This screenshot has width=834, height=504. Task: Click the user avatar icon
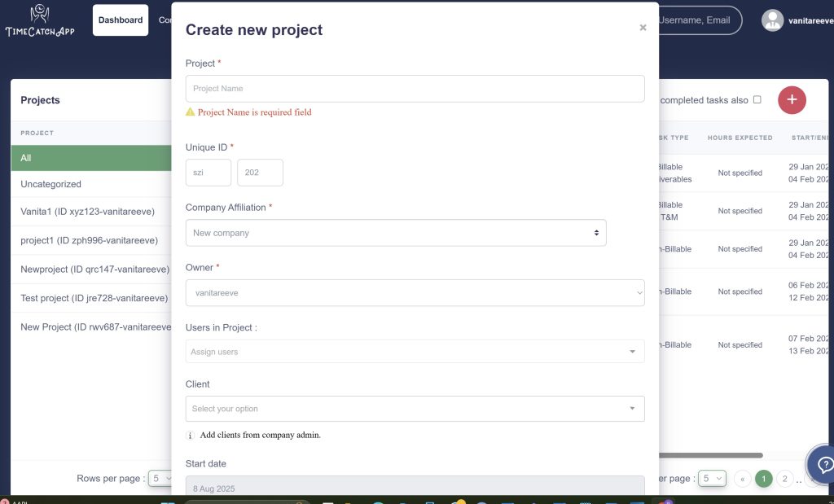[x=772, y=20]
